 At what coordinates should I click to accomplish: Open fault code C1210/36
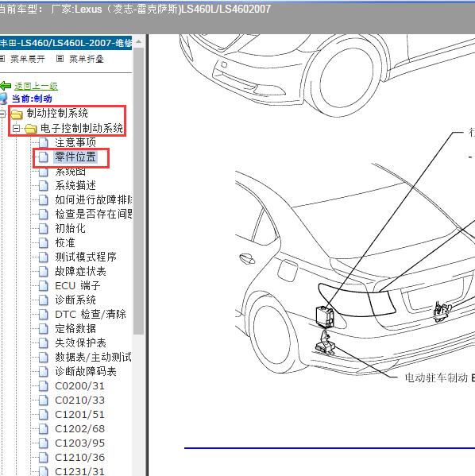pos(79,457)
